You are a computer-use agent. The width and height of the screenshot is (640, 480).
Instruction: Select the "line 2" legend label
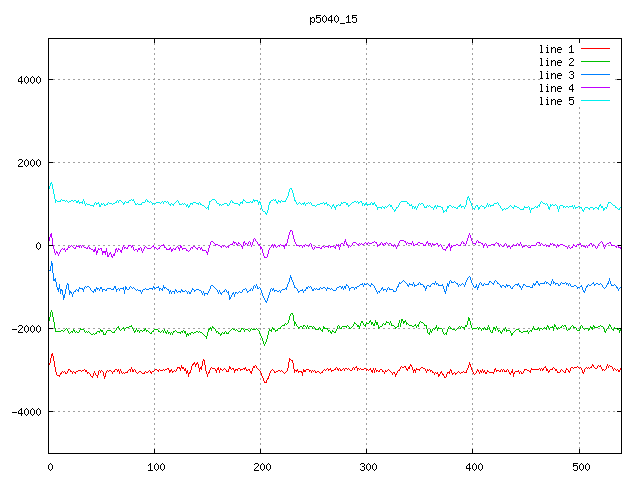click(556, 62)
